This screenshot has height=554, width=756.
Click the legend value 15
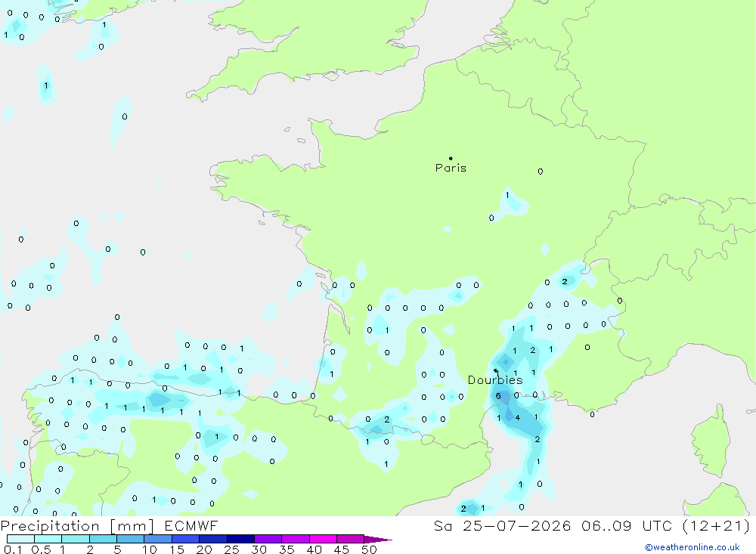point(177,549)
